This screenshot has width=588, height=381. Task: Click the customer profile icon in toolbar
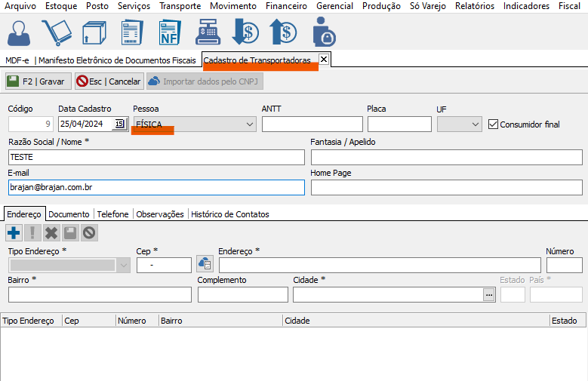coord(20,32)
